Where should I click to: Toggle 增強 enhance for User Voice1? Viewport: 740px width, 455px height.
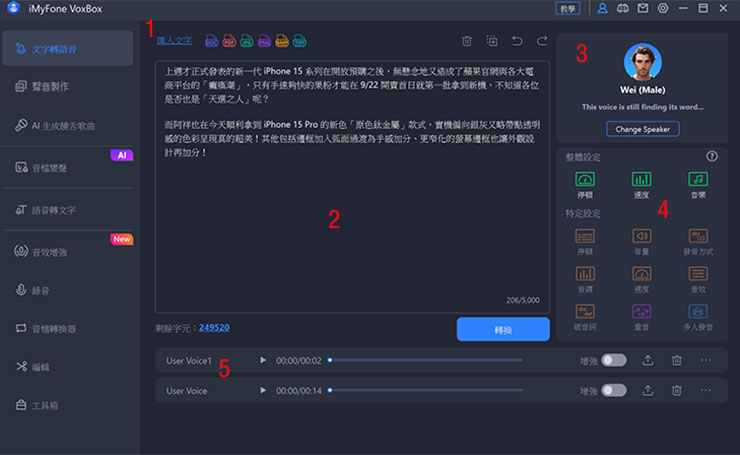[614, 361]
